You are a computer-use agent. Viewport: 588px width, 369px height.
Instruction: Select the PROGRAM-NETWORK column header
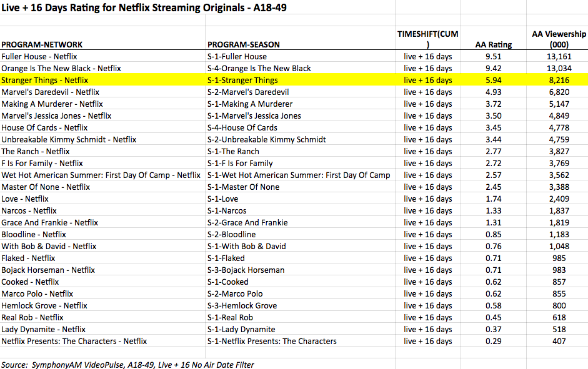point(42,44)
